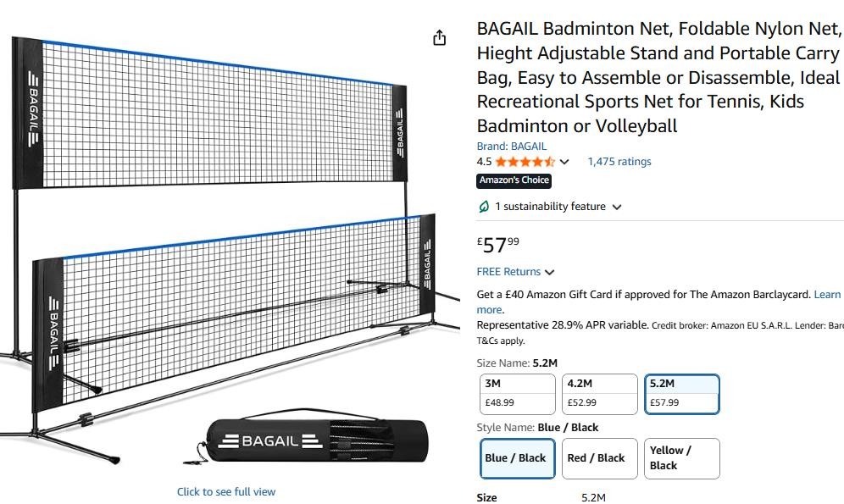Expand the sustainability feature dropdown
Viewport: 844px width, 504px height.
[617, 207]
